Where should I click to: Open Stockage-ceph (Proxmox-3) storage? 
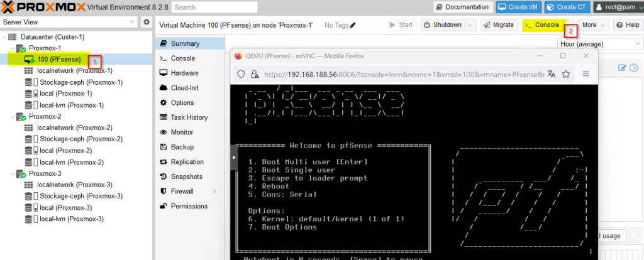click(81, 196)
